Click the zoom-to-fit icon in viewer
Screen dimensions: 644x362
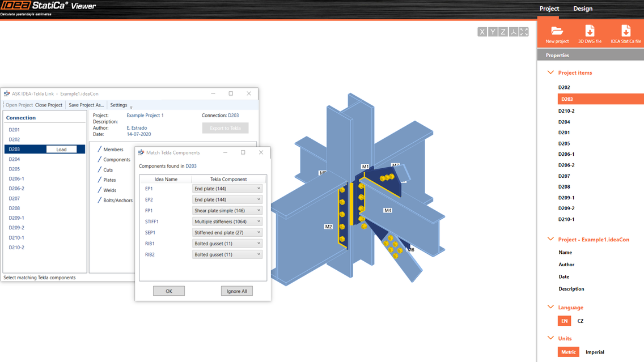click(x=524, y=32)
